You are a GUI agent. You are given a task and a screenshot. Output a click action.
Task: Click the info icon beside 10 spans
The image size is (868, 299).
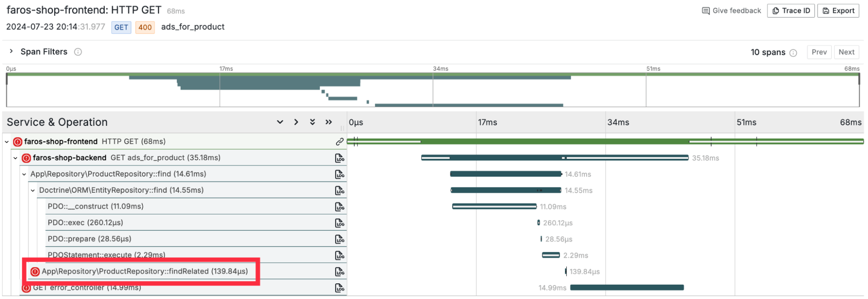tap(793, 53)
